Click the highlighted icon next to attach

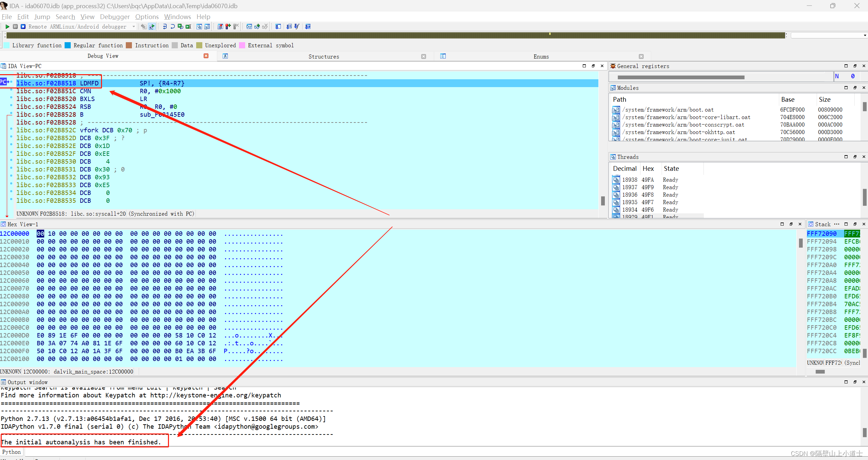click(x=152, y=27)
